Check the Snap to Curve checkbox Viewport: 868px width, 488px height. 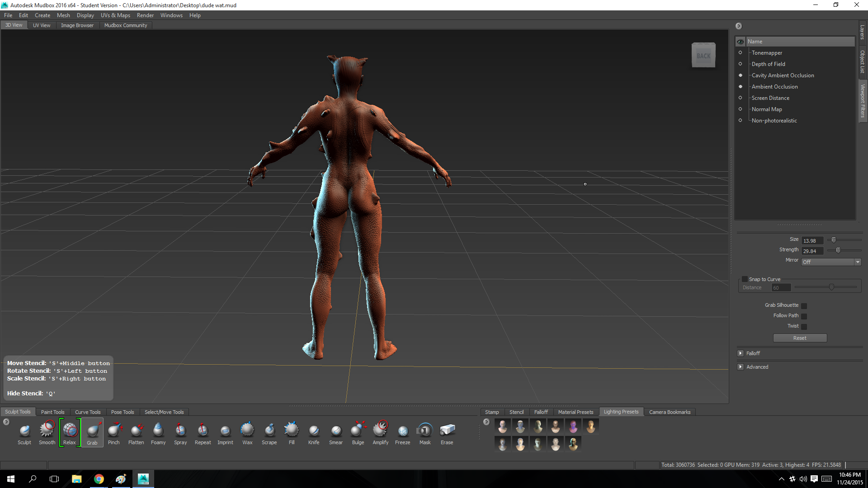(x=745, y=279)
